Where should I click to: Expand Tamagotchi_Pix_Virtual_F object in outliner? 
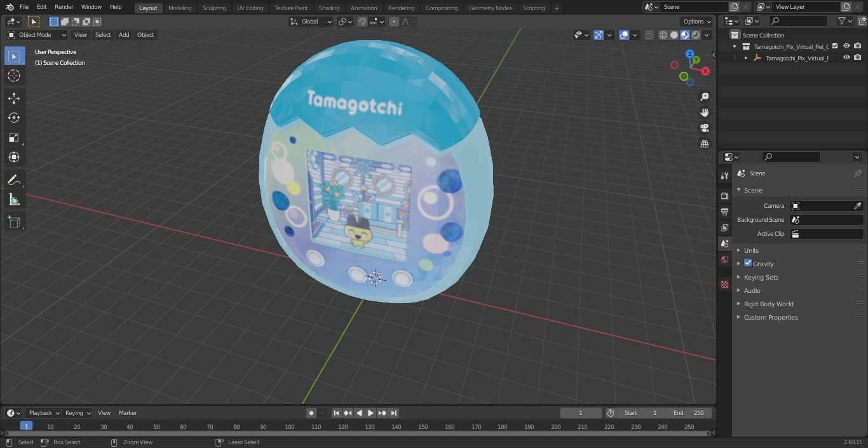click(746, 58)
